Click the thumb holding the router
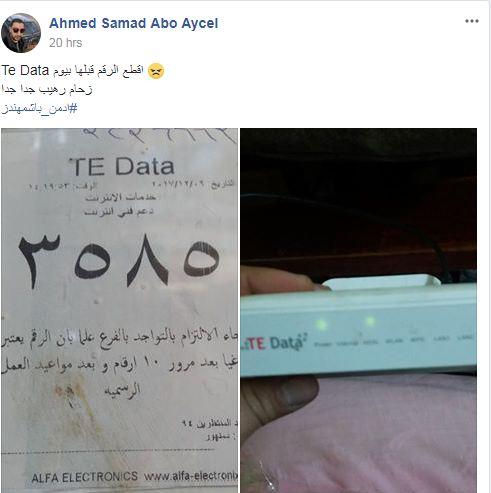The image size is (491, 493). pos(279,396)
